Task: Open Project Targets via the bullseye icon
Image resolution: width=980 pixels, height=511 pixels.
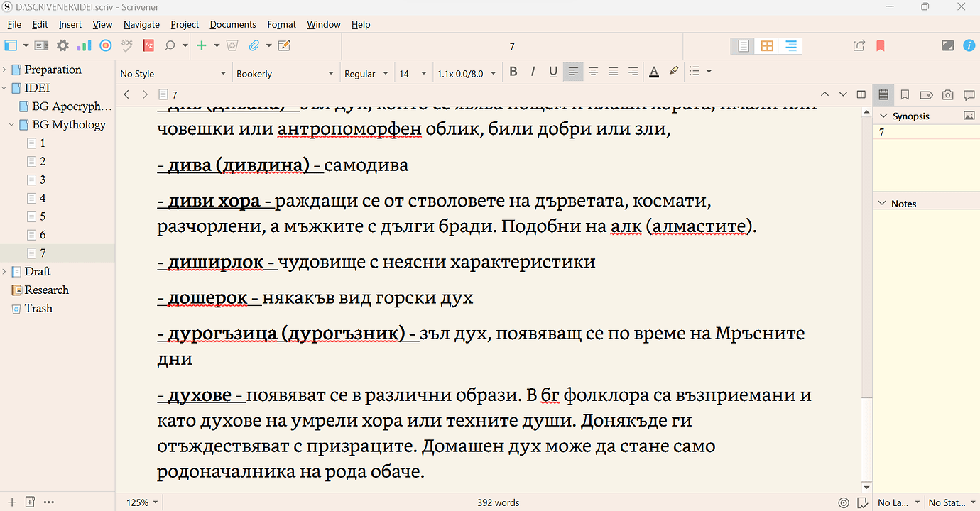Action: tap(106, 45)
